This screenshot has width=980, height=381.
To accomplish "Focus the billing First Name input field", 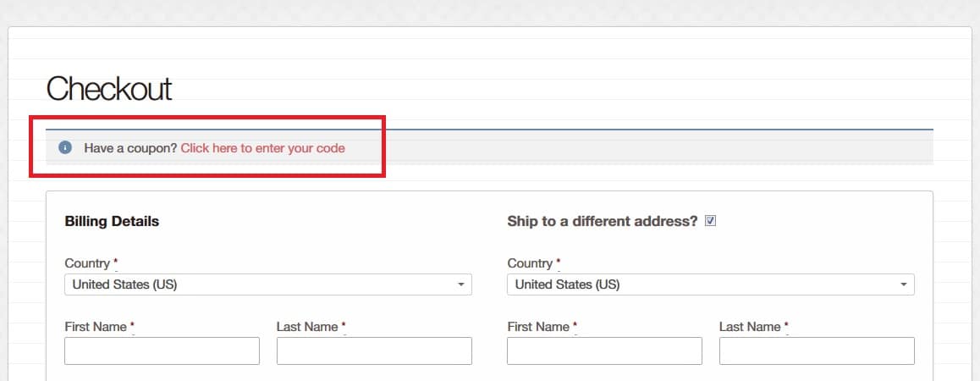I will pyautogui.click(x=162, y=351).
